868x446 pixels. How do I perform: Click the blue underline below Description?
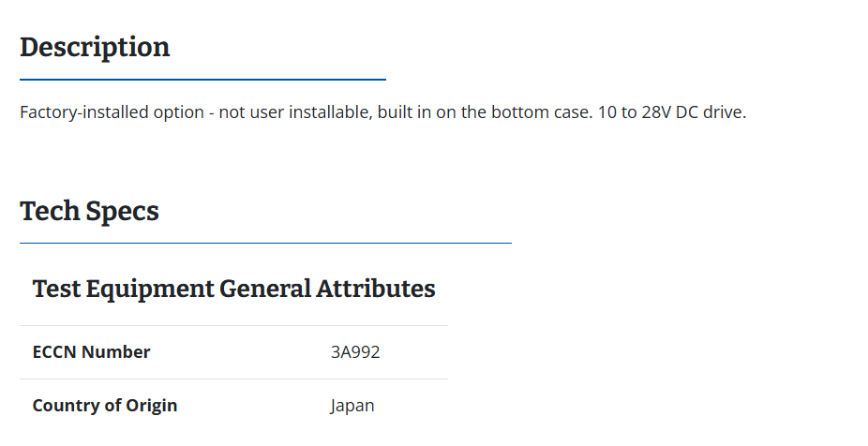(x=202, y=80)
